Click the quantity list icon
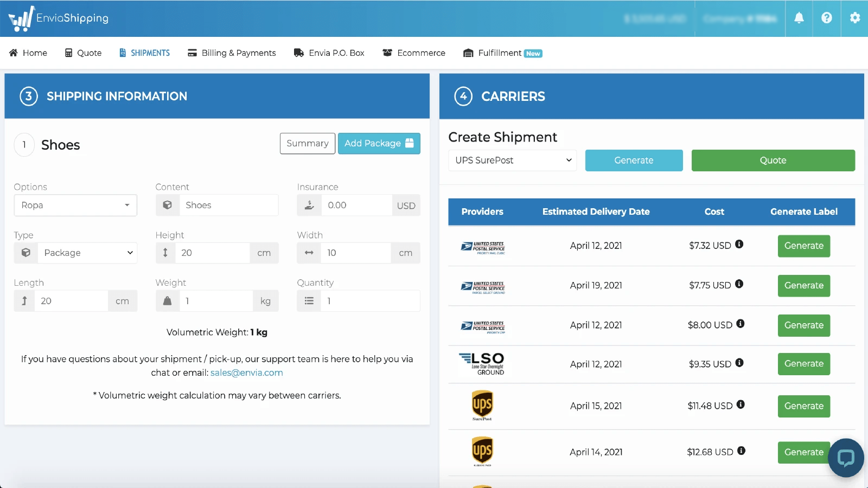This screenshot has height=488, width=868. [x=309, y=301]
